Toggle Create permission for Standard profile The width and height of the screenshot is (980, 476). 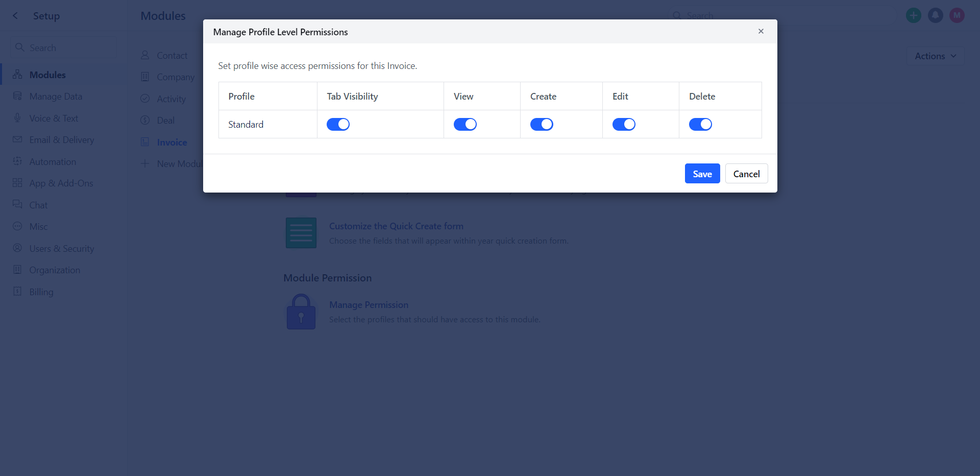(542, 124)
